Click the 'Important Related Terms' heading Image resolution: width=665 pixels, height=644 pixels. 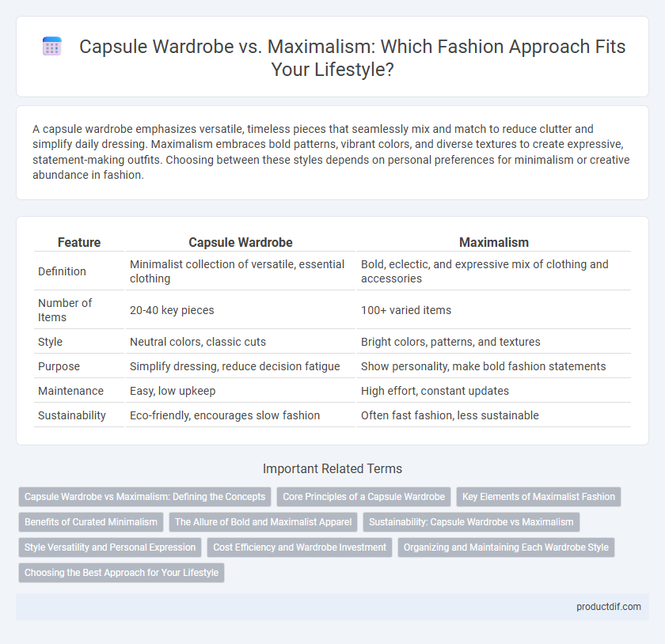[x=332, y=468]
